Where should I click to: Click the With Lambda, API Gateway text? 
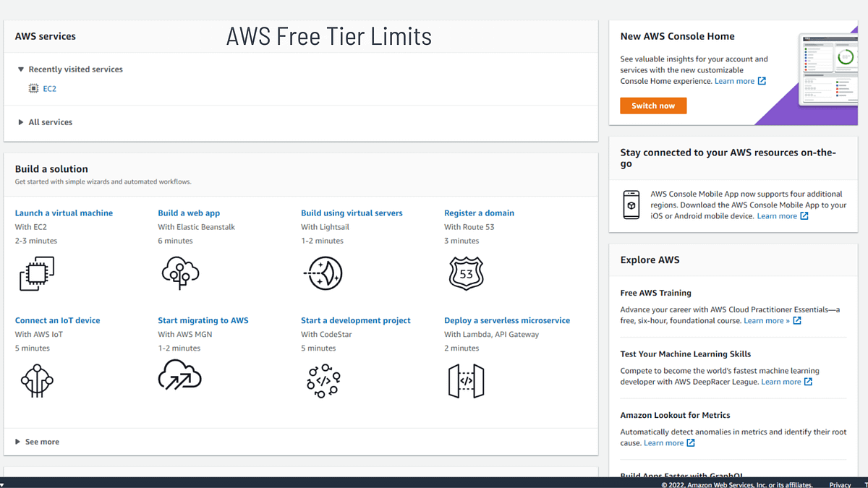(x=491, y=334)
